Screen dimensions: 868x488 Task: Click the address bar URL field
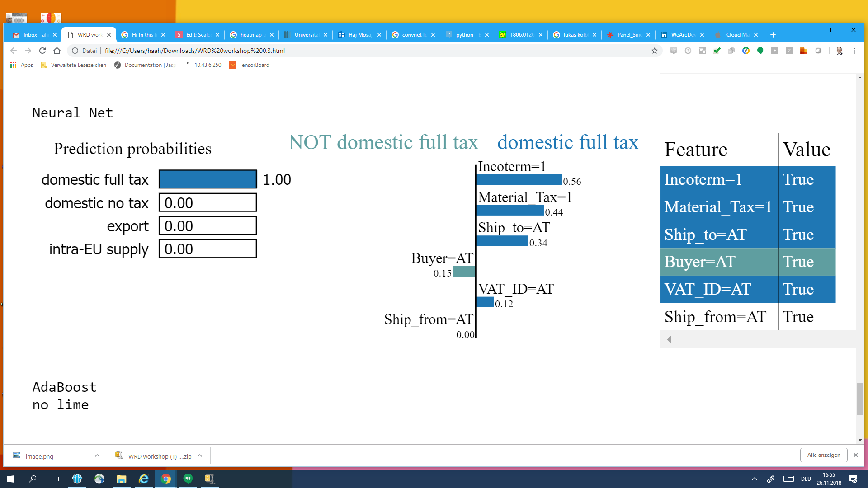pos(362,51)
